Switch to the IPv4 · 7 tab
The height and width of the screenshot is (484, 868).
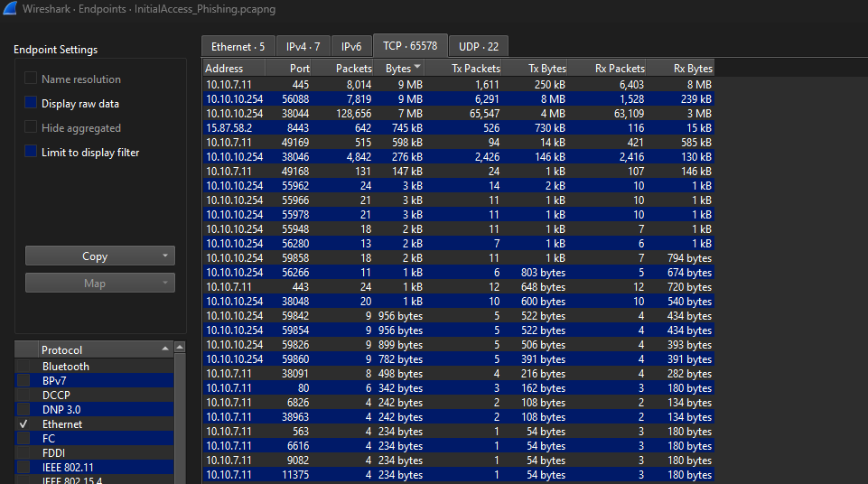(302, 46)
